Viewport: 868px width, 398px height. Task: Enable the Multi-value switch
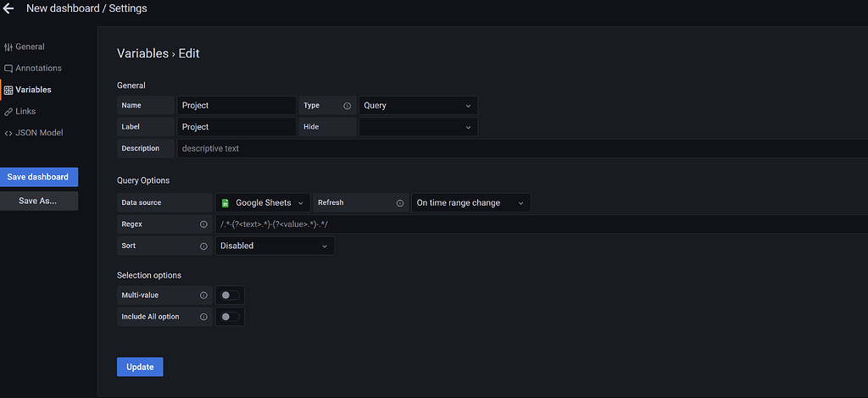point(230,296)
